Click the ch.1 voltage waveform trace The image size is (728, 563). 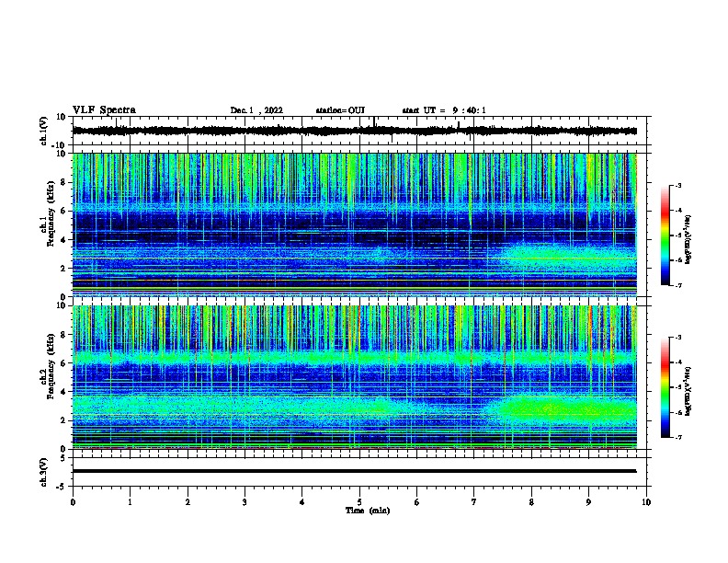pos(354,131)
